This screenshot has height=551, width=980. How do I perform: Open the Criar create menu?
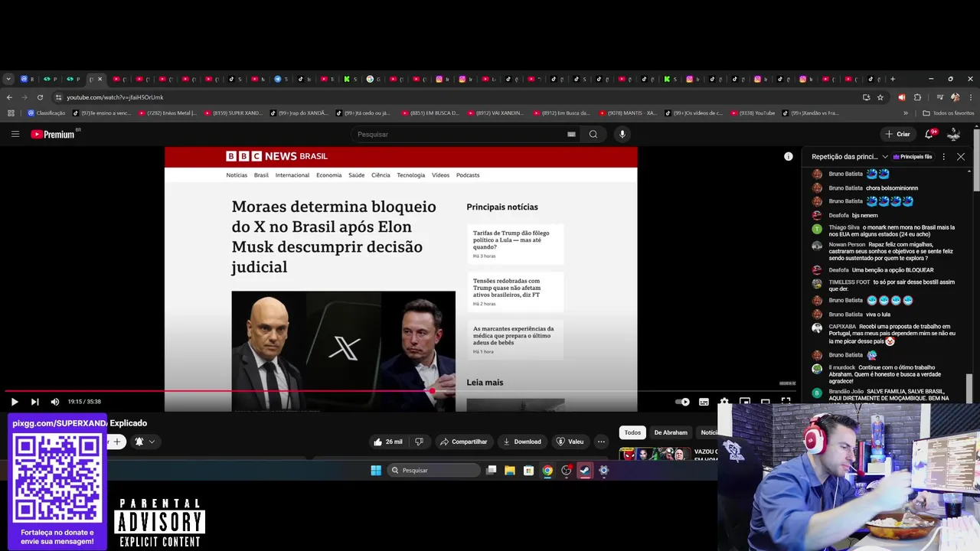[x=897, y=134]
